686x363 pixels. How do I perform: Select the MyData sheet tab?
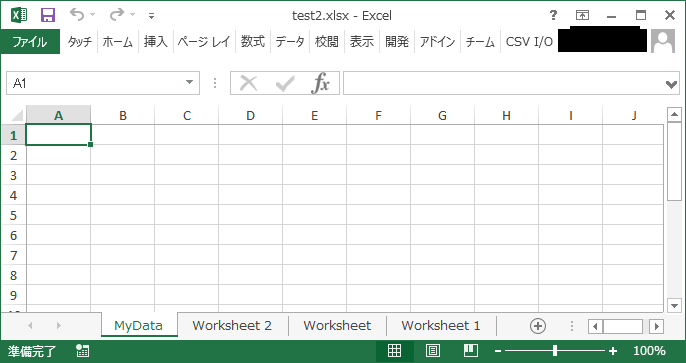coord(139,326)
